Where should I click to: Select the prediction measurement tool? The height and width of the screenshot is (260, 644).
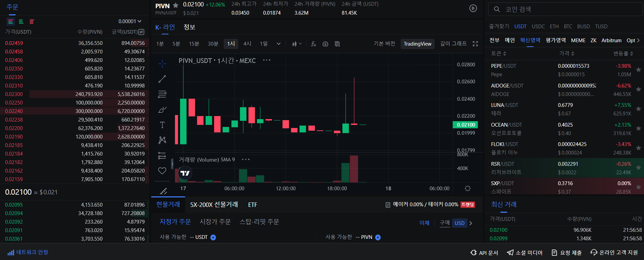(x=162, y=156)
